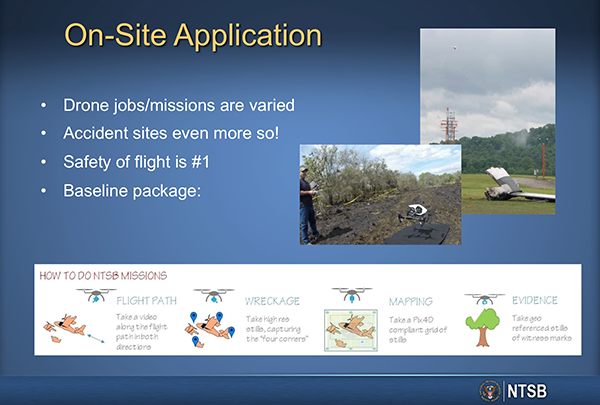Click the NTSB text in the footer
The height and width of the screenshot is (405, 600).
527,391
